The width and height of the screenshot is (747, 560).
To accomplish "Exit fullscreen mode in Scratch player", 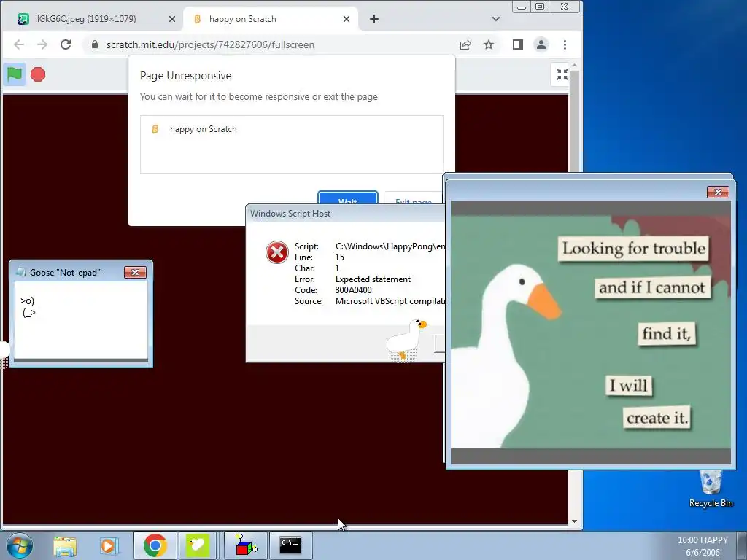I will click(562, 74).
